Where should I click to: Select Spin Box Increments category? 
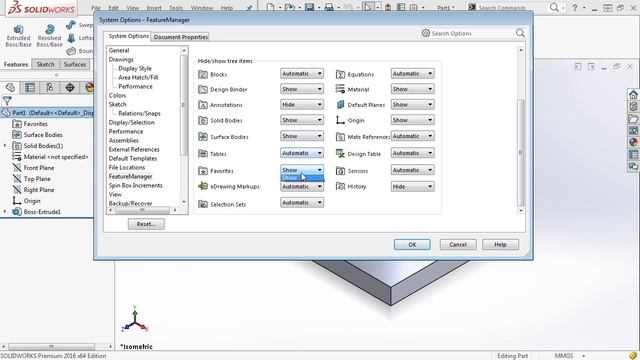[x=136, y=185]
